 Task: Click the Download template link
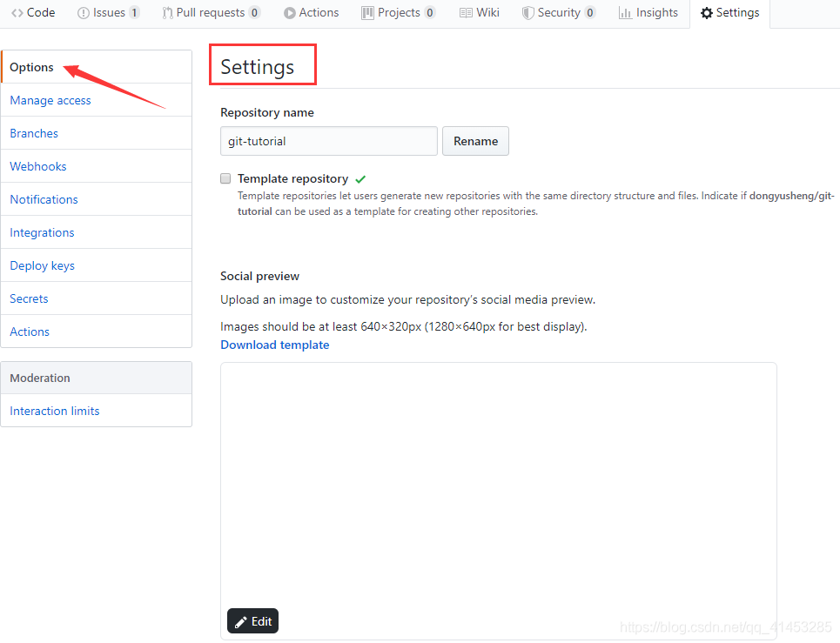pos(274,345)
